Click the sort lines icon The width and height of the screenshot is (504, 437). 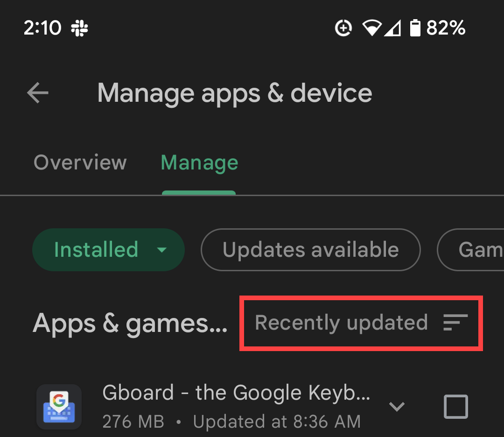tap(455, 323)
